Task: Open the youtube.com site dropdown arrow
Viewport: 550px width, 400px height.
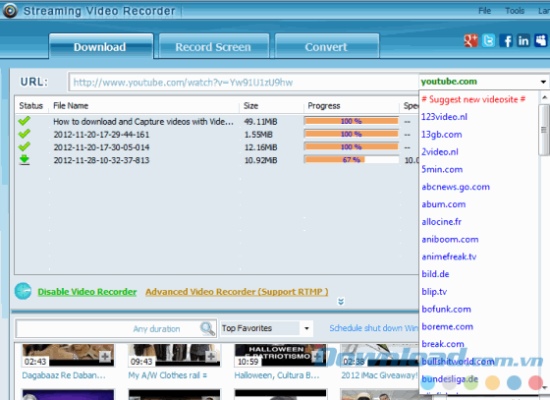Action: pyautogui.click(x=543, y=82)
